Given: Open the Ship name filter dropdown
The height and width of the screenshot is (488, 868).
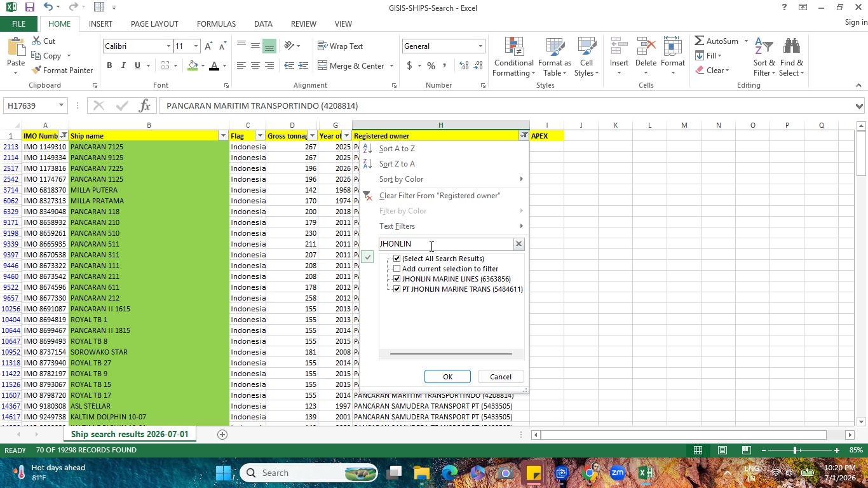Looking at the screenshot, I should pyautogui.click(x=223, y=136).
